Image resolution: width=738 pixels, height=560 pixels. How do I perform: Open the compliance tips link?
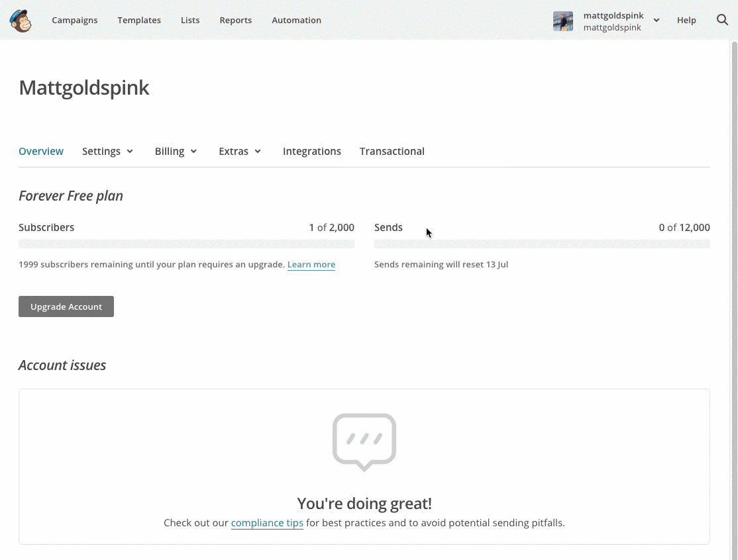[267, 522]
